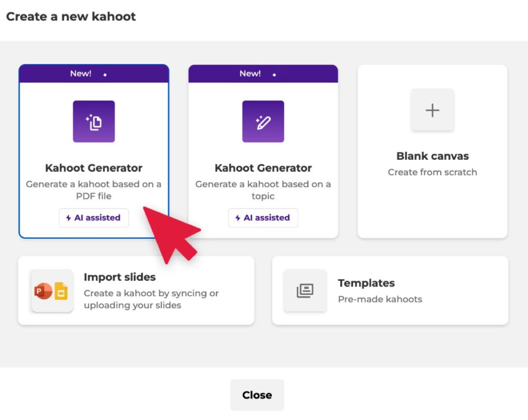Click the plus icon for Blank canvas
This screenshot has width=528, height=420.
coord(433,110)
